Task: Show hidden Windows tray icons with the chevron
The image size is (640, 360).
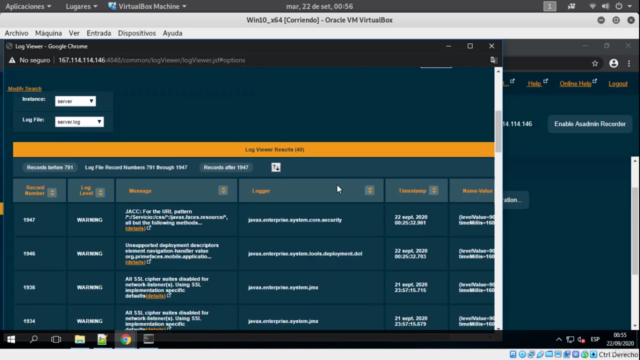Action: pyautogui.click(x=559, y=340)
